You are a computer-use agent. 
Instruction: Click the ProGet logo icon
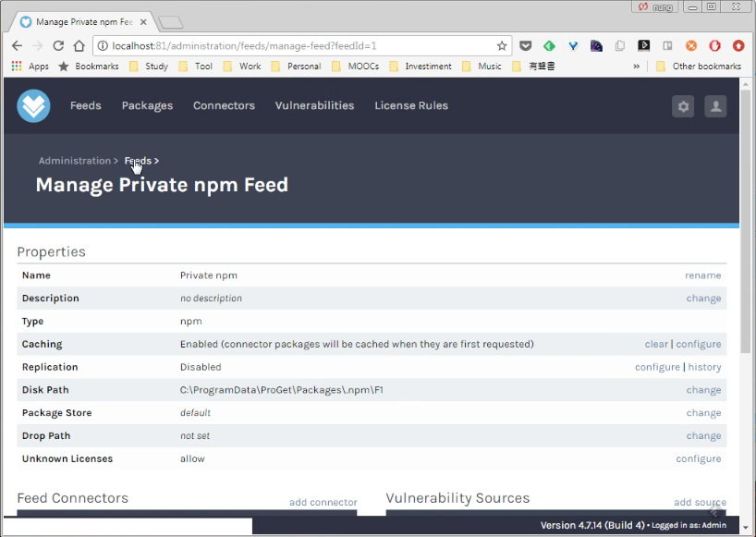pyautogui.click(x=34, y=105)
